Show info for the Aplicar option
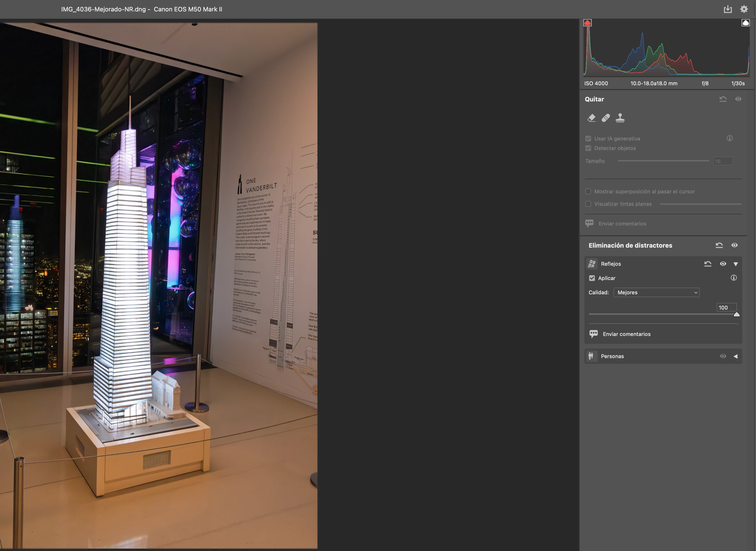The image size is (756, 551). pos(734,278)
